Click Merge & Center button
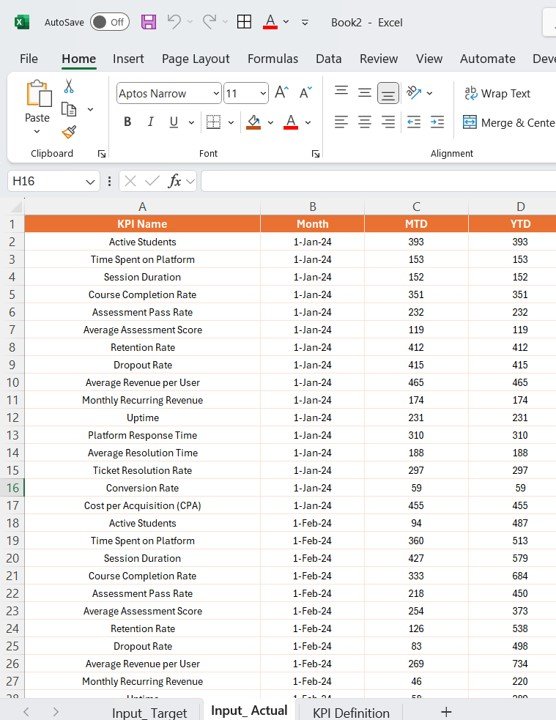Screen dimensions: 556x720 point(509,123)
